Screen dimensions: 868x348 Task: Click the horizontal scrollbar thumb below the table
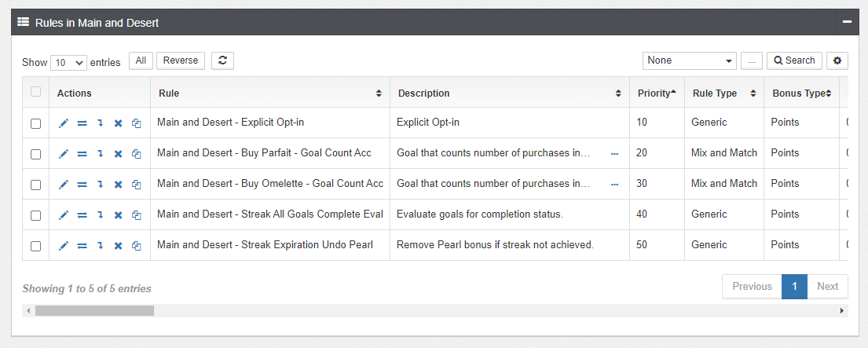click(x=94, y=310)
